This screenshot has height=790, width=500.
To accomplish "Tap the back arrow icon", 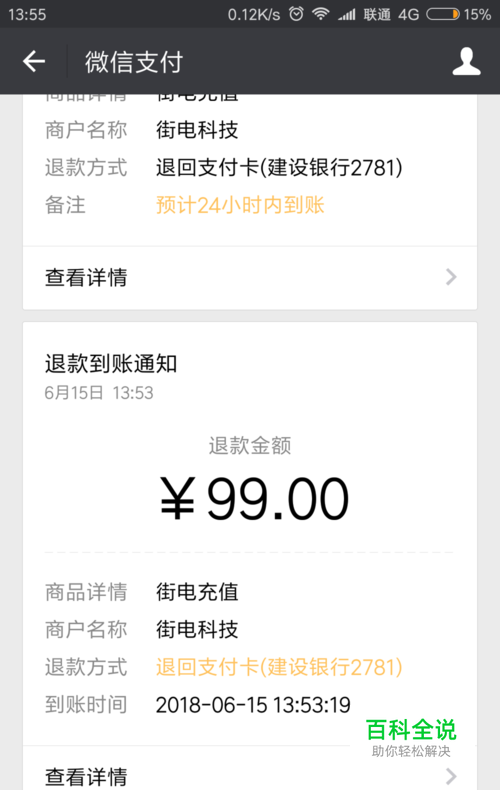I will [34, 61].
